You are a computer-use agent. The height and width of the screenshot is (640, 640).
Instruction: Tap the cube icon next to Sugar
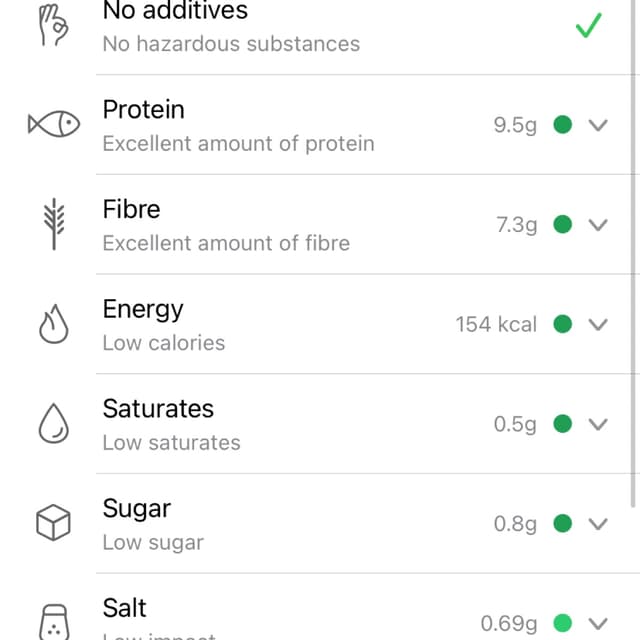[53, 523]
